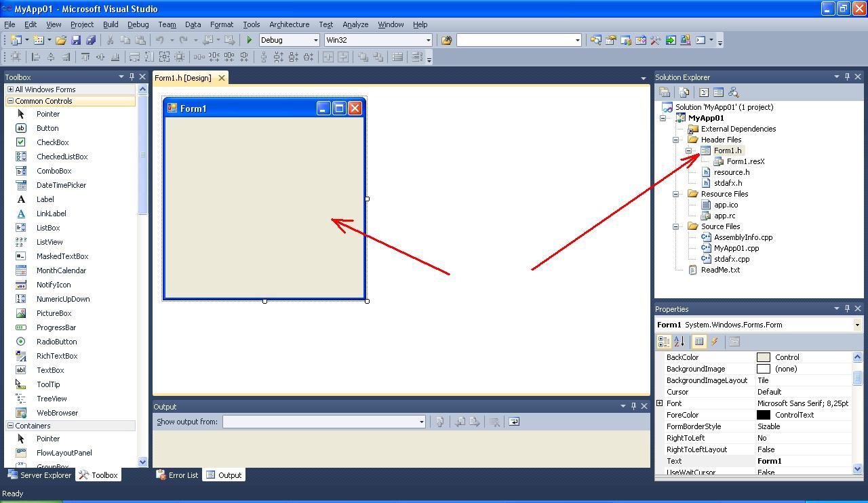Image resolution: width=868 pixels, height=503 pixels.
Task: Collapse the Common Controls toolbox group
Action: point(10,101)
